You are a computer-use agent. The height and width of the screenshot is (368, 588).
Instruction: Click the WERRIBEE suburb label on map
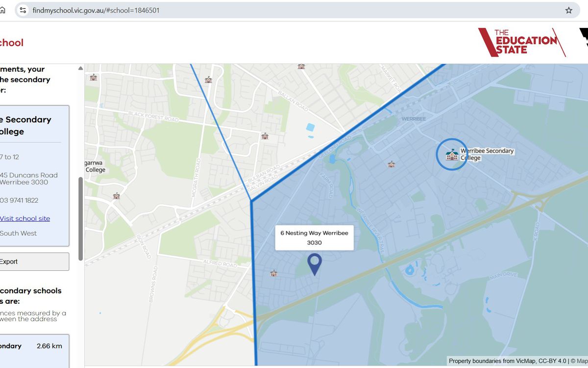414,119
